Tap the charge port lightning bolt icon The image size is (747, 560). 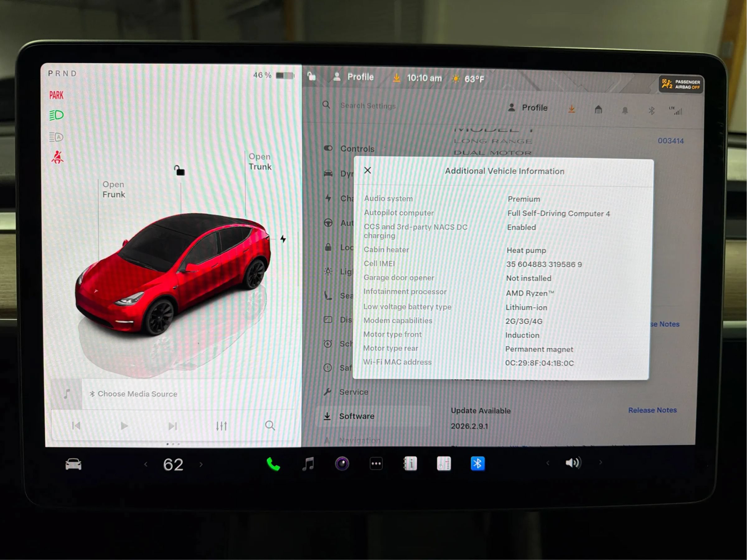tap(283, 239)
